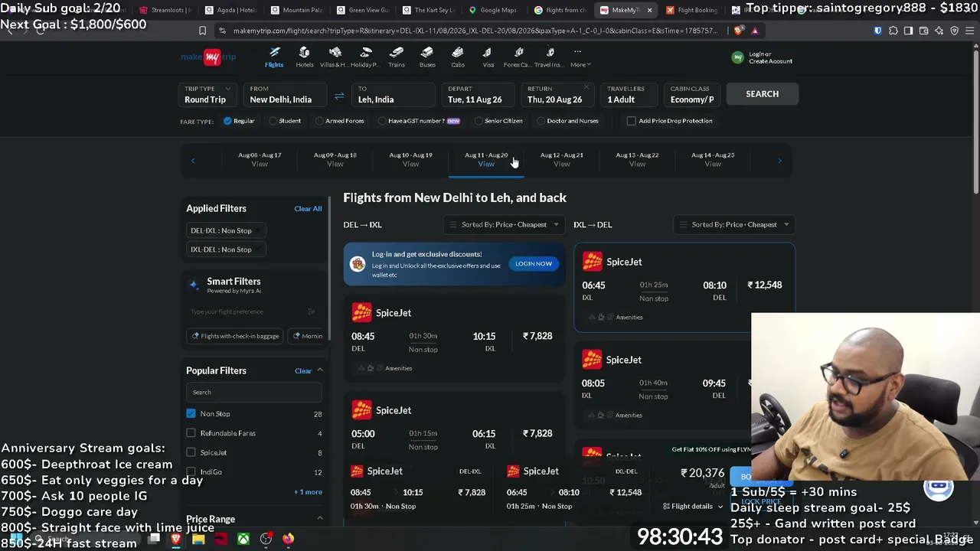Screen dimensions: 980x551
Task: Click the user account avatar icon
Action: 737,57
